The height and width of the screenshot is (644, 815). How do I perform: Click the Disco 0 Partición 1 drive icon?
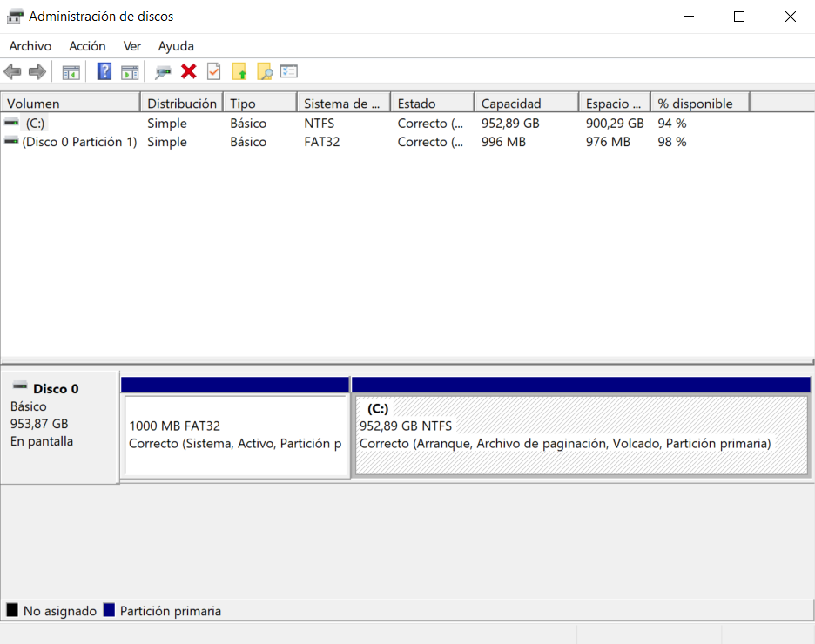[x=11, y=141]
